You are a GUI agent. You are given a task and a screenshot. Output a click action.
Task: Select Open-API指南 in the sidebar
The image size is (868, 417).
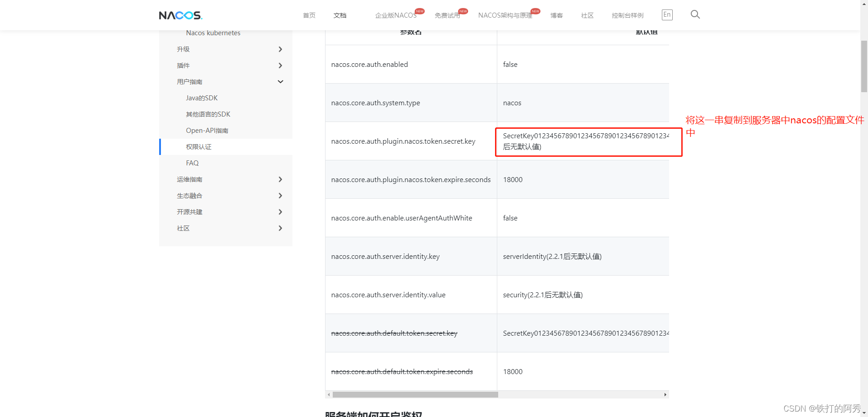pyautogui.click(x=207, y=131)
